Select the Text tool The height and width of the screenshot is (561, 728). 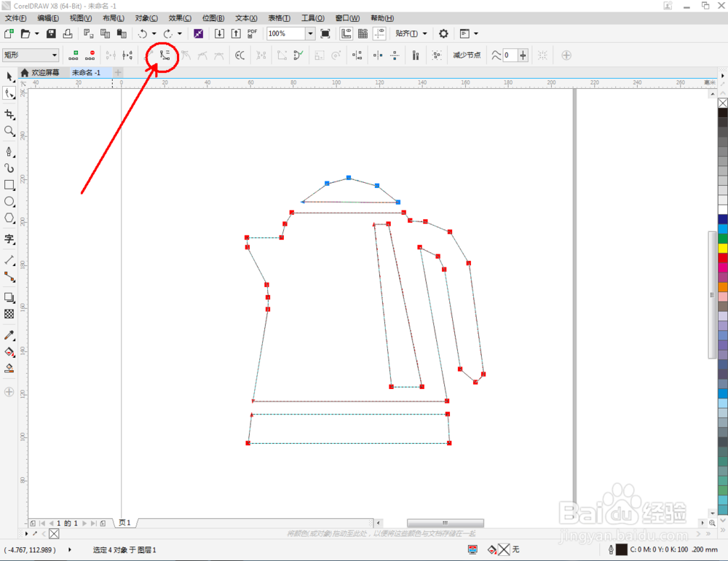click(9, 240)
